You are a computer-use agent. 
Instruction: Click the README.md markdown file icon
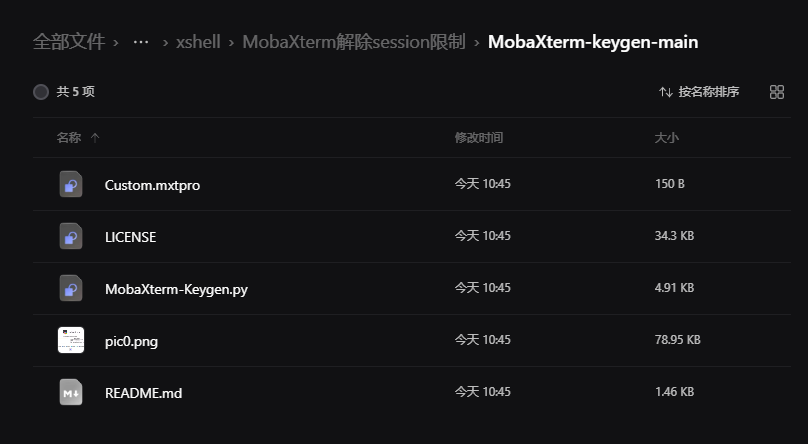click(70, 392)
